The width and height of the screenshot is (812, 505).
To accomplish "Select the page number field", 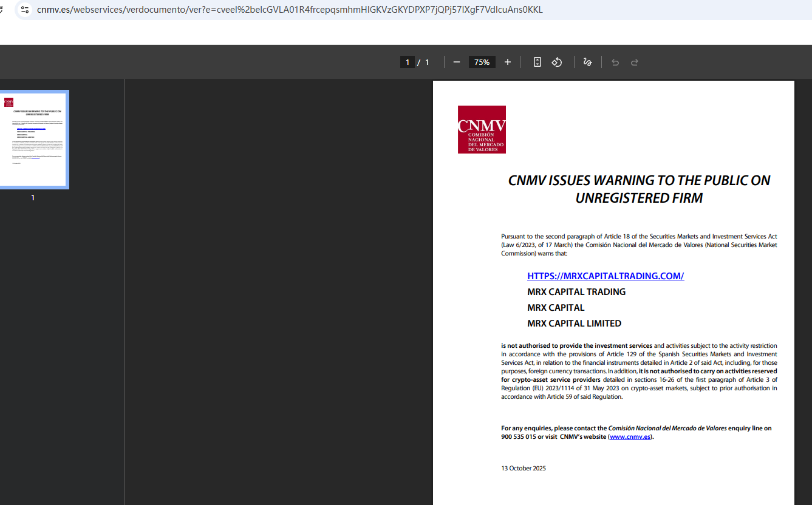I will click(x=408, y=62).
